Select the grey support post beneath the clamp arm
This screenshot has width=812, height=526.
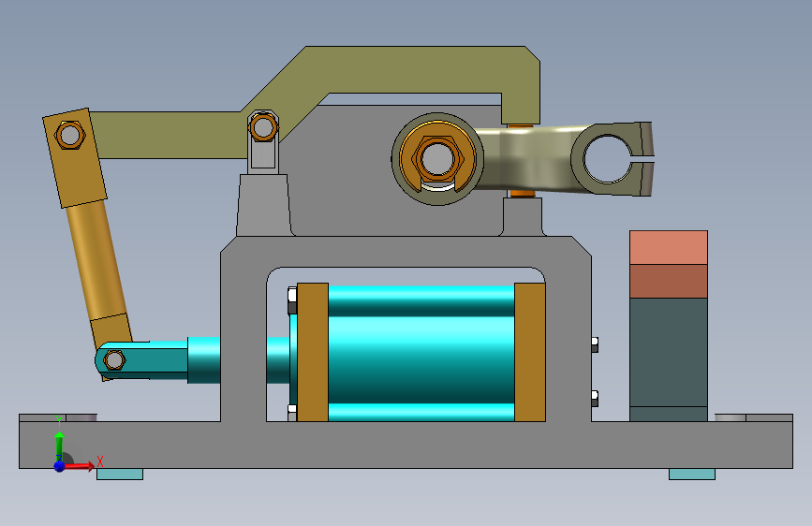[x=523, y=216]
